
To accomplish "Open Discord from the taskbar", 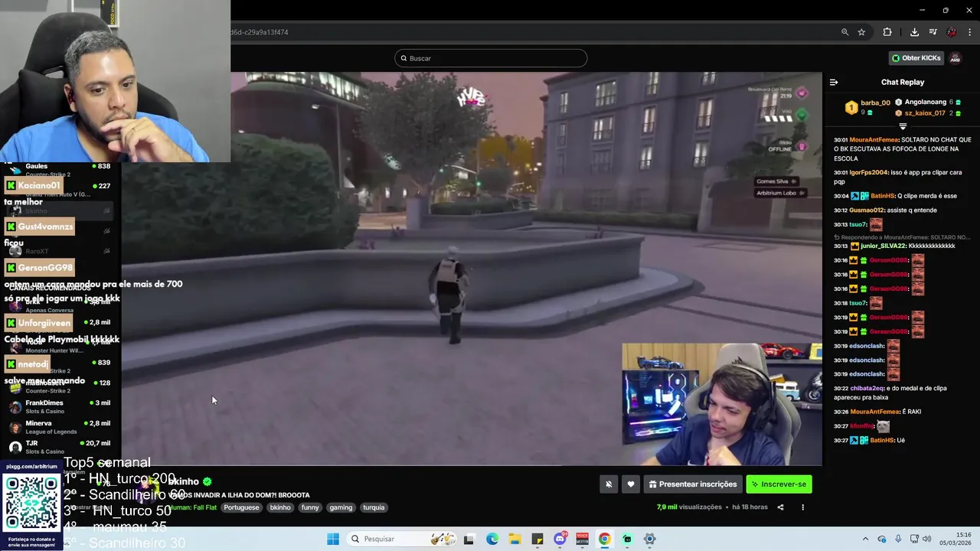I will click(x=560, y=539).
